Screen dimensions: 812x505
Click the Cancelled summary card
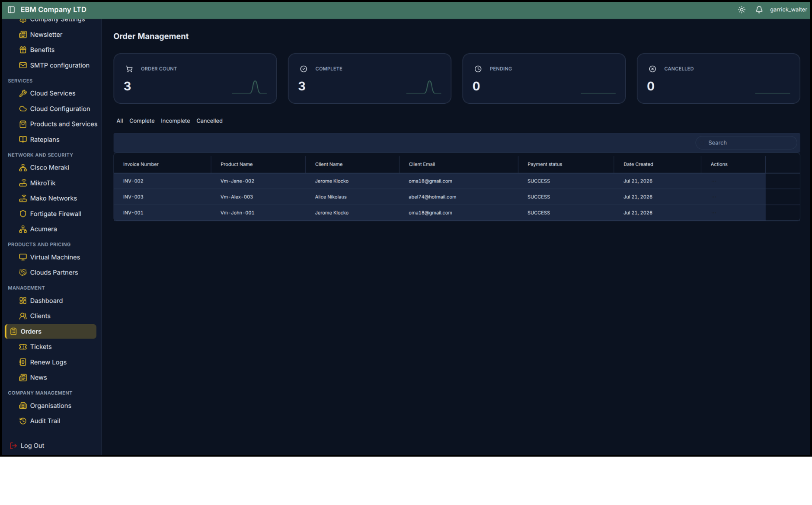[x=718, y=78]
